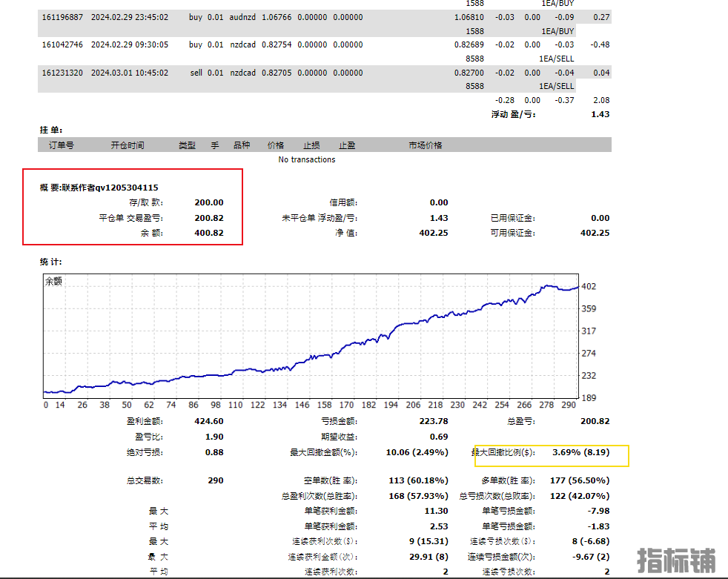The height and width of the screenshot is (579, 728).
Task: Click consecutive losses value 8 (-6.68)
Action: point(591,541)
